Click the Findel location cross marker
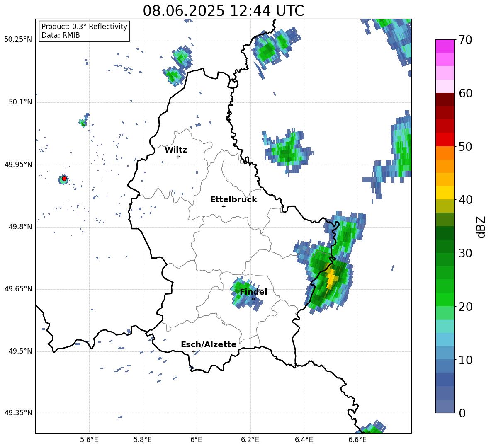This screenshot has height=448, width=491. pyautogui.click(x=253, y=299)
